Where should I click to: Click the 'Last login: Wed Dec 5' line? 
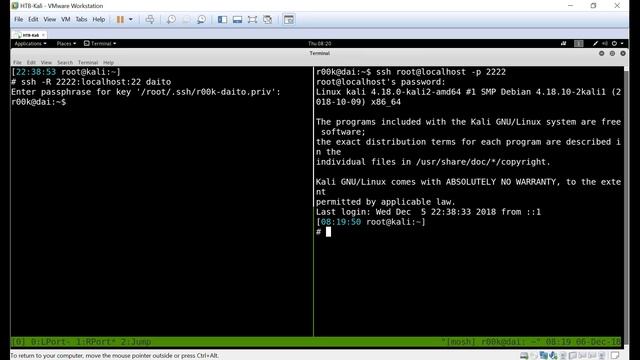click(428, 212)
